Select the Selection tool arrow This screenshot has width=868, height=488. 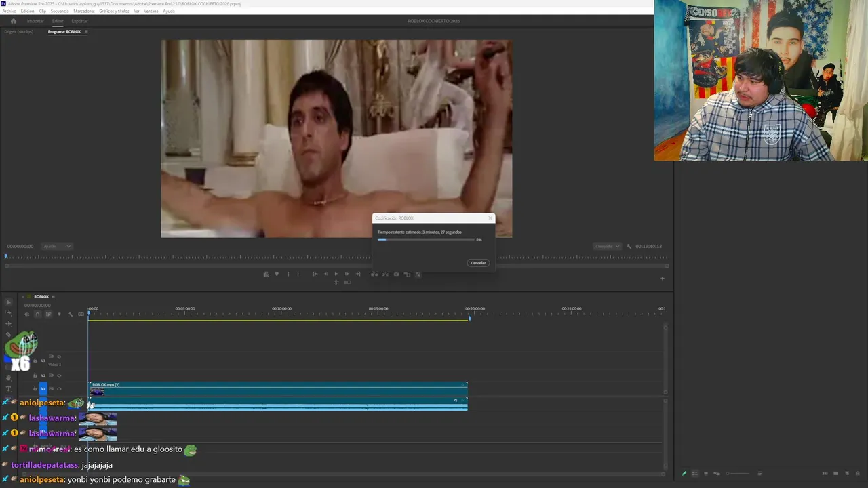[8, 302]
